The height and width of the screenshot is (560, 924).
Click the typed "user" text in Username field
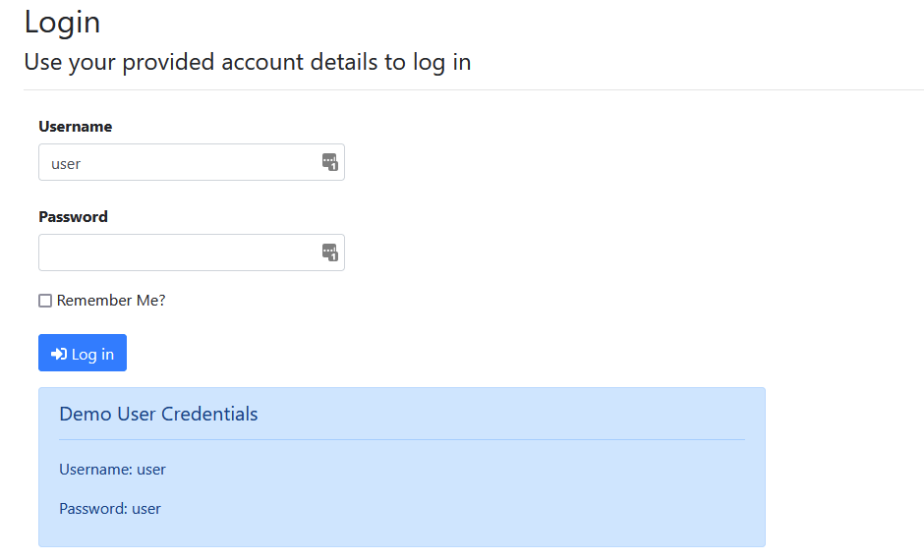pos(66,163)
